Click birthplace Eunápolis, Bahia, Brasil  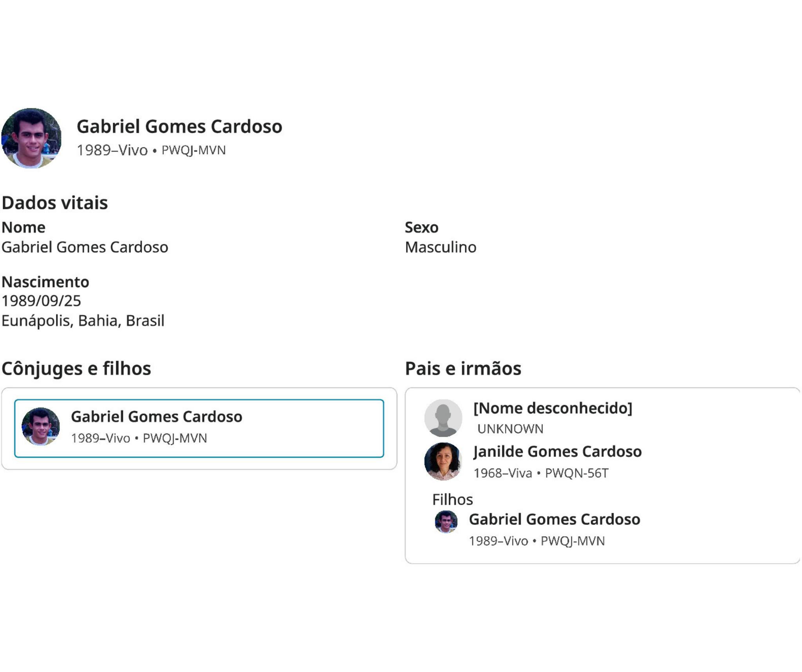83,321
